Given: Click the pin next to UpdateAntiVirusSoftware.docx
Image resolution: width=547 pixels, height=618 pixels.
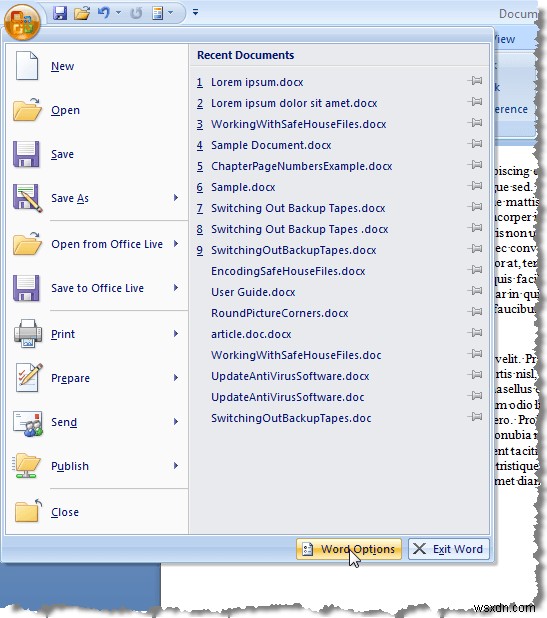Looking at the screenshot, I should coord(475,374).
